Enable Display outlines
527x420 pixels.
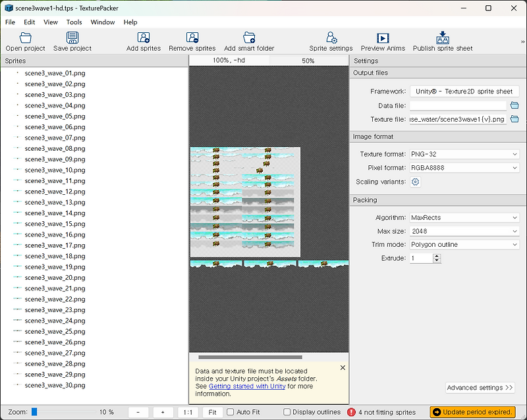[288, 411]
